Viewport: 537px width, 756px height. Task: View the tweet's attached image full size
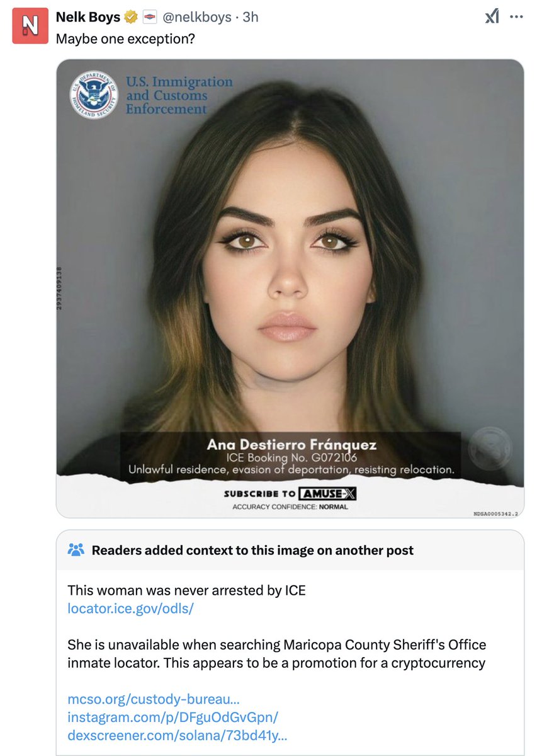point(290,289)
